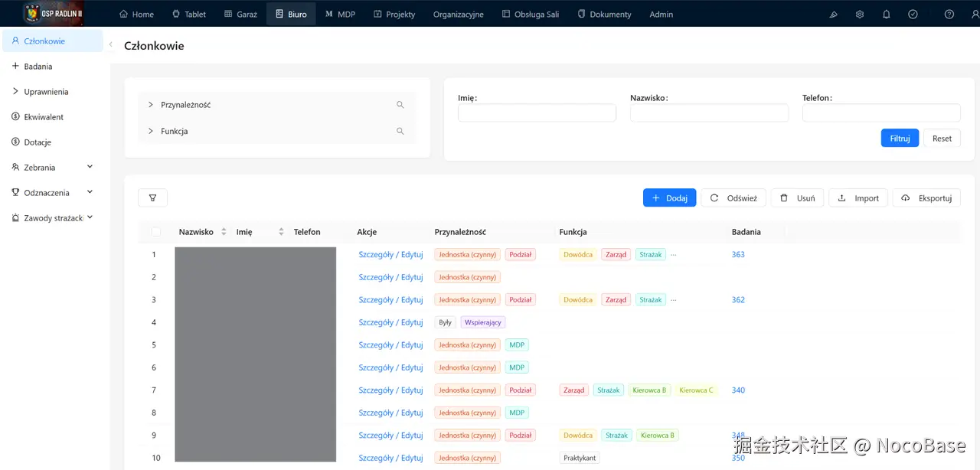Collapse the sidebar with the arrow handle

pos(110,45)
